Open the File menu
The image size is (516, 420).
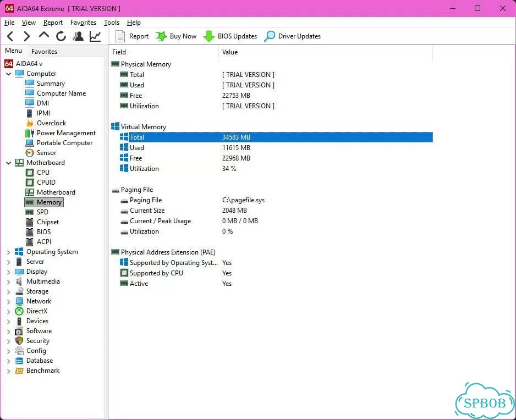click(9, 23)
